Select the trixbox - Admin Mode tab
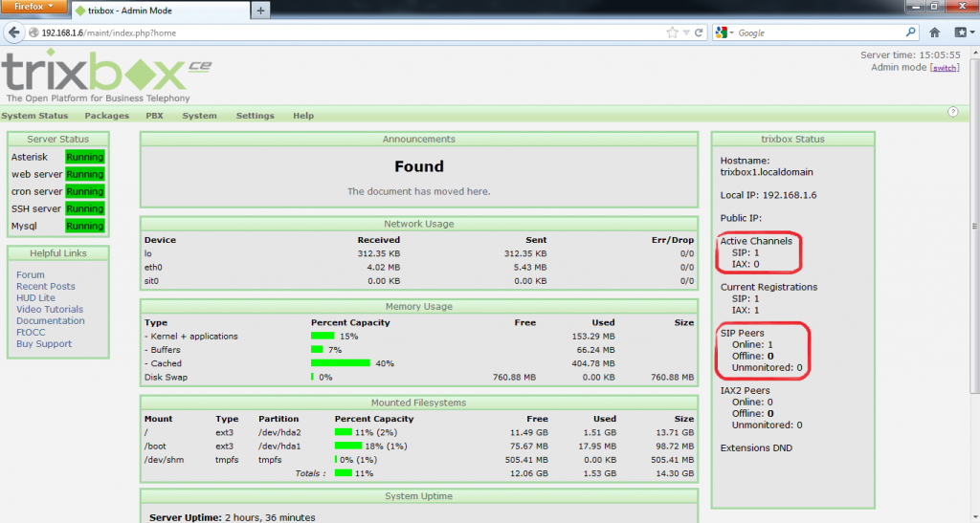The width and height of the screenshot is (980, 523). tap(160, 11)
